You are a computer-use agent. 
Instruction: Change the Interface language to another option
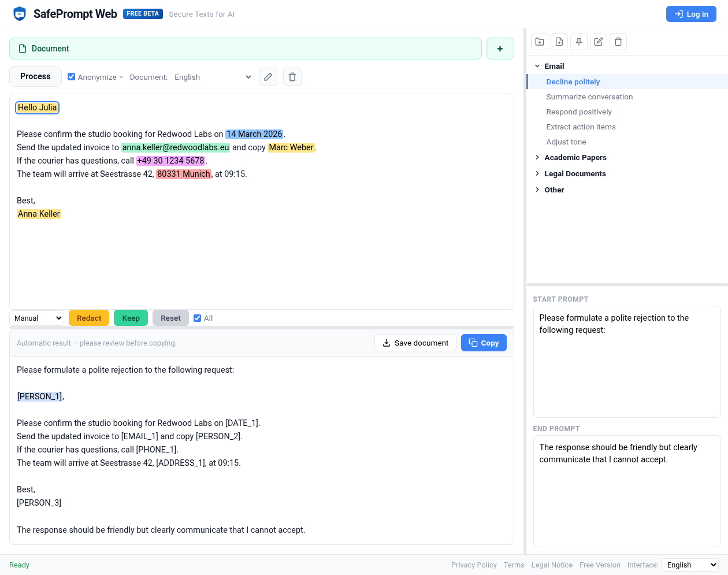tap(690, 565)
